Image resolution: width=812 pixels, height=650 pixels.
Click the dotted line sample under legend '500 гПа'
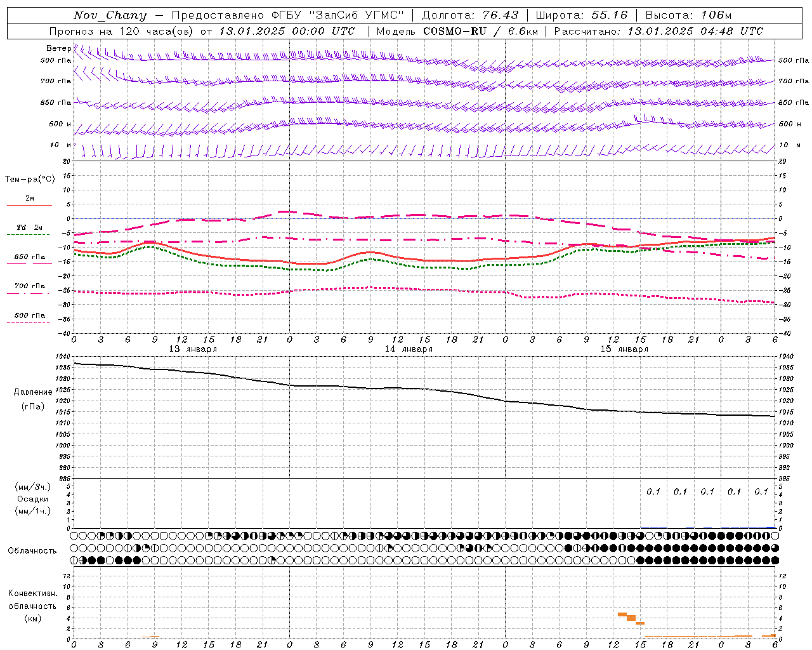click(28, 322)
